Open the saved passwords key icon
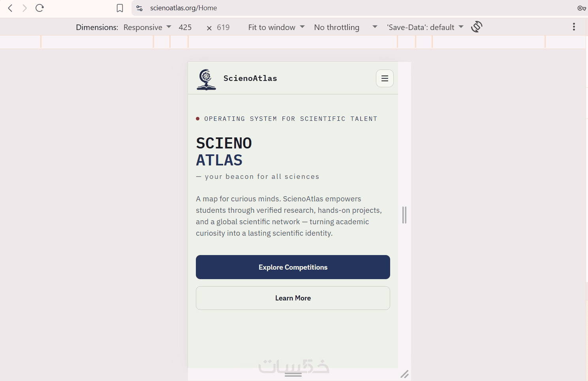 [581, 8]
